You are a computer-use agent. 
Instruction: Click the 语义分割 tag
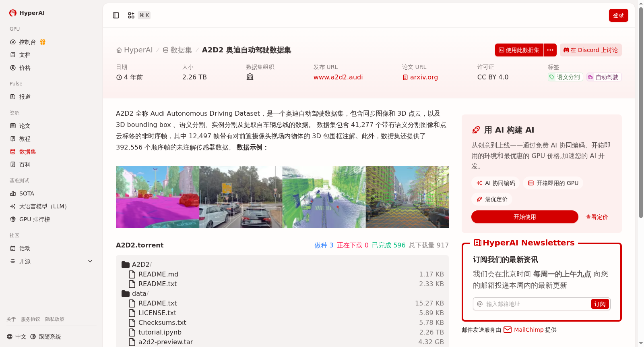[565, 77]
